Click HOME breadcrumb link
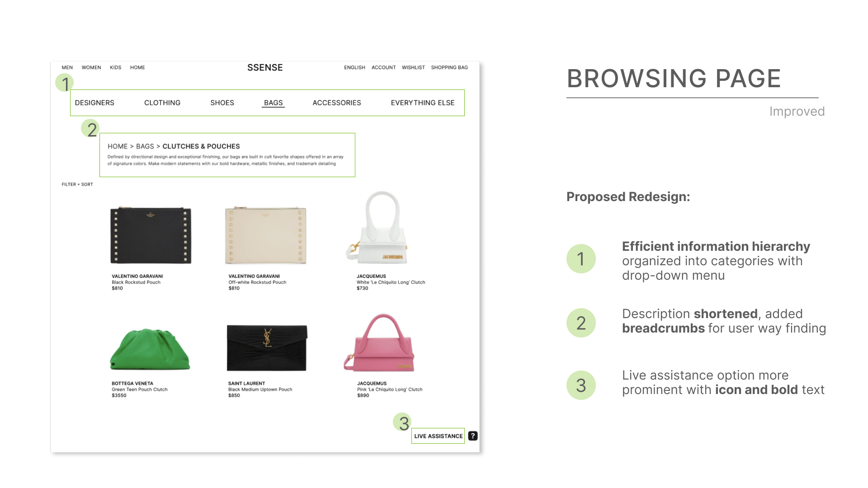The image size is (868, 488). [116, 146]
